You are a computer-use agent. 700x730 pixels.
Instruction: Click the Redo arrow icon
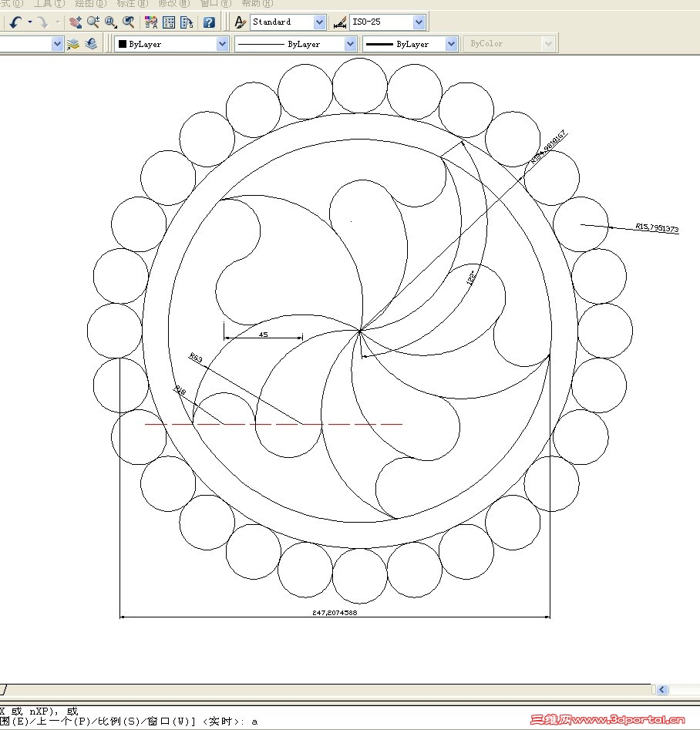pyautogui.click(x=42, y=22)
